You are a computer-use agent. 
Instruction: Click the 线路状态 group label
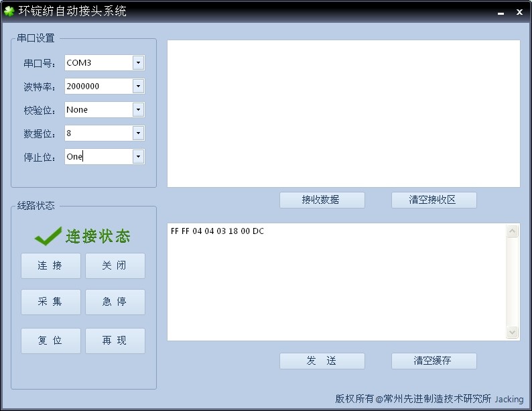pyautogui.click(x=36, y=206)
